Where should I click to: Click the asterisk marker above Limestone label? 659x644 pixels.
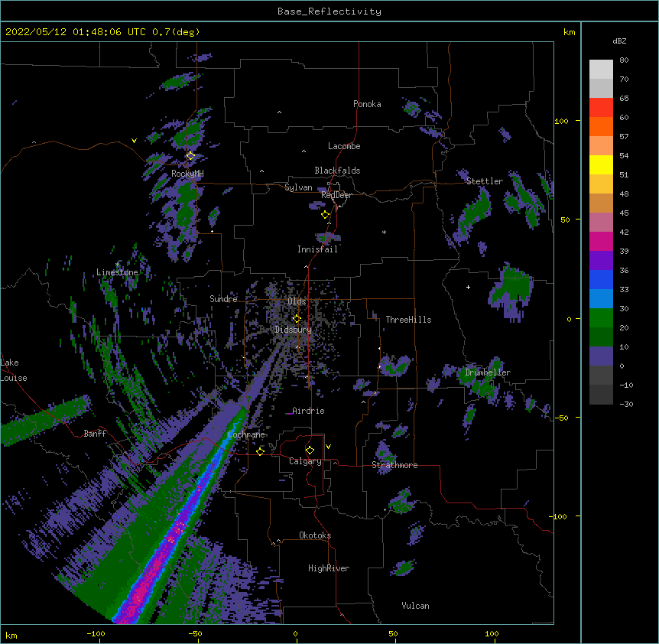click(117, 265)
